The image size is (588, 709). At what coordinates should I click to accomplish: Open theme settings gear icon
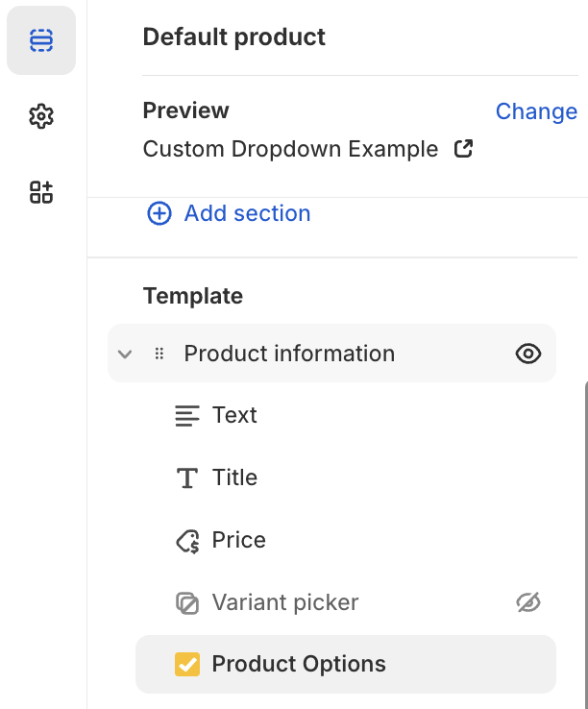[41, 116]
